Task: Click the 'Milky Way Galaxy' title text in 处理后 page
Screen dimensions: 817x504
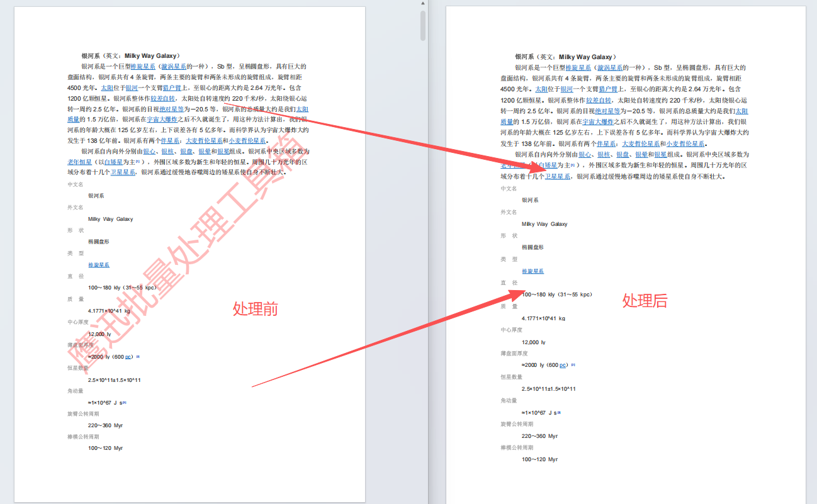Action: [x=586, y=57]
